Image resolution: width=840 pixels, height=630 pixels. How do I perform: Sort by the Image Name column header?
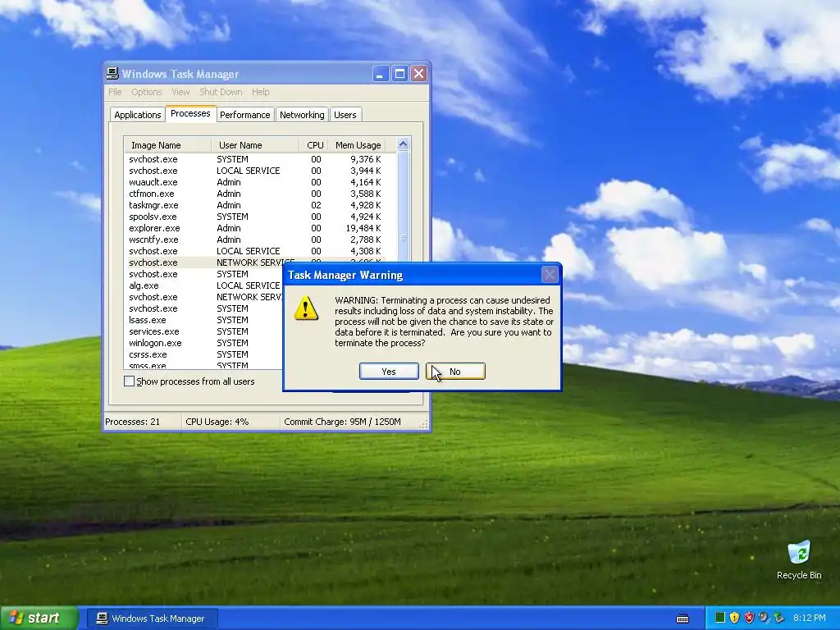(167, 145)
